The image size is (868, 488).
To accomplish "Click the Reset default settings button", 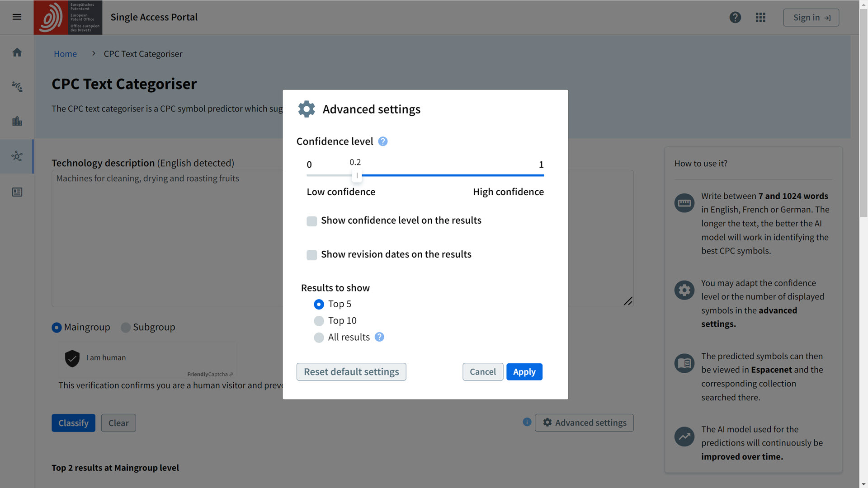I will tap(351, 371).
